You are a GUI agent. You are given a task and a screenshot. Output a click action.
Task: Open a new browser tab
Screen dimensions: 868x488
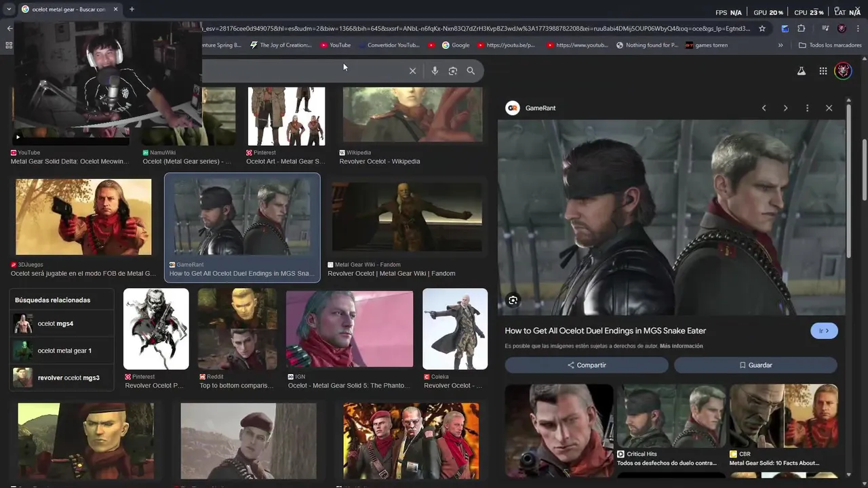(132, 9)
